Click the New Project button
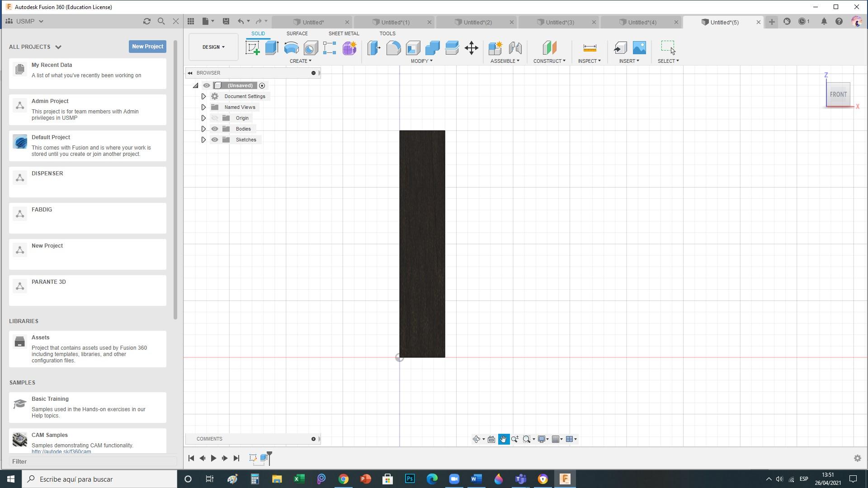Viewport: 868px width, 488px height. pos(147,47)
